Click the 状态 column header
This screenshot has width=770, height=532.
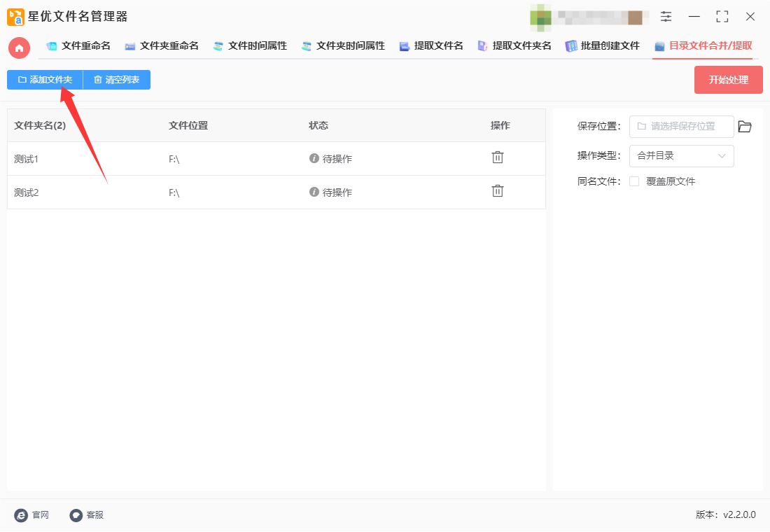(318, 125)
